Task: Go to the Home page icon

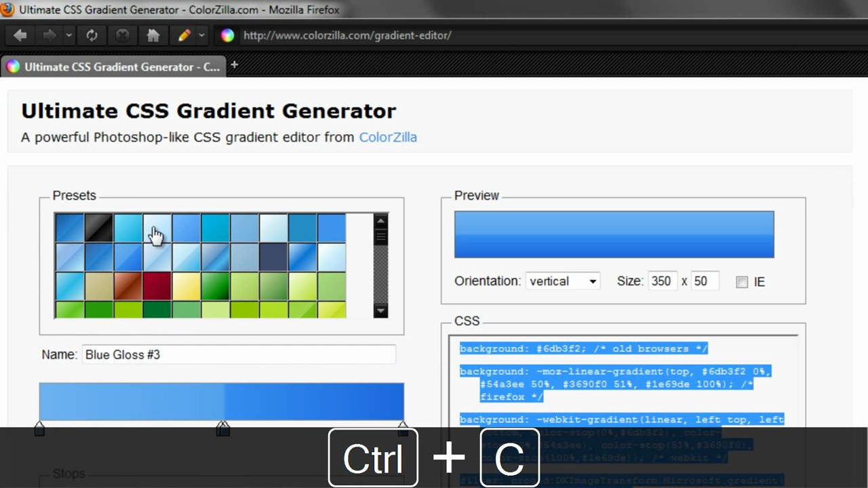Action: click(x=153, y=35)
